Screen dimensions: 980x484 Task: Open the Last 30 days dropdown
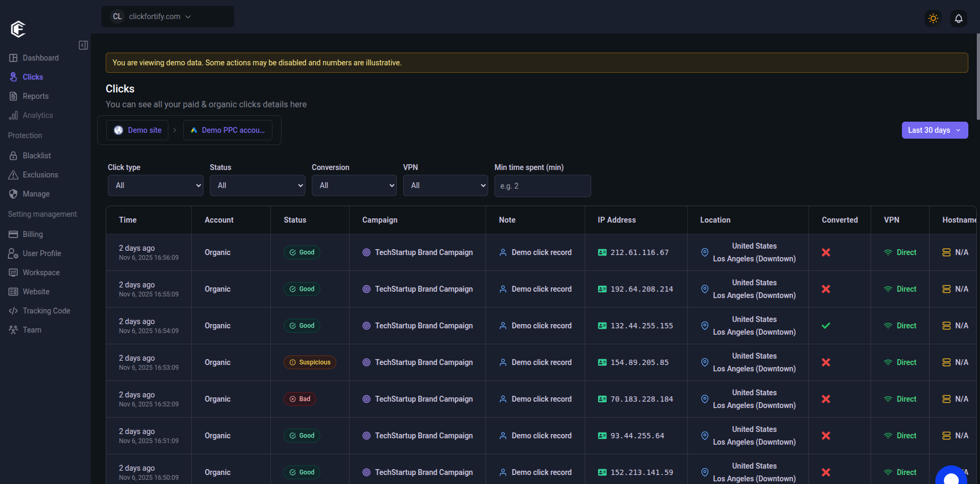pyautogui.click(x=934, y=130)
